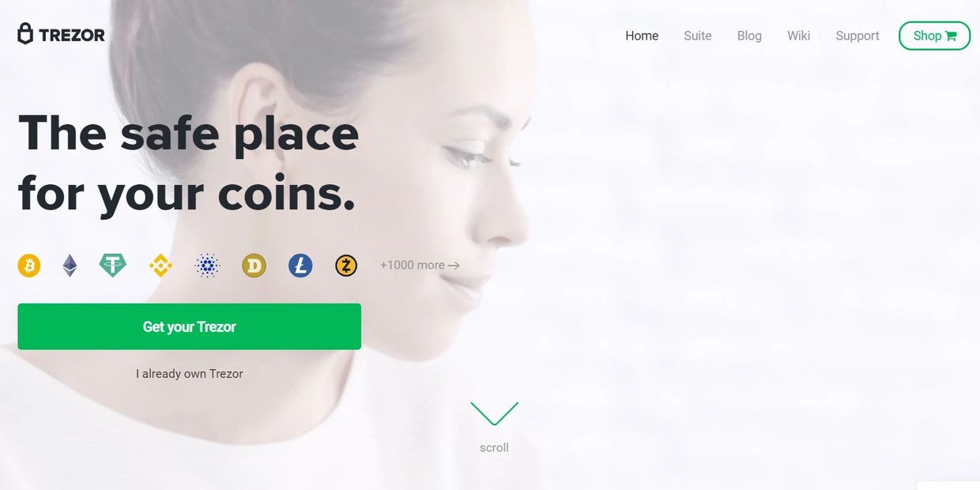The height and width of the screenshot is (490, 980).
Task: Open the Home menu item
Action: coord(642,36)
